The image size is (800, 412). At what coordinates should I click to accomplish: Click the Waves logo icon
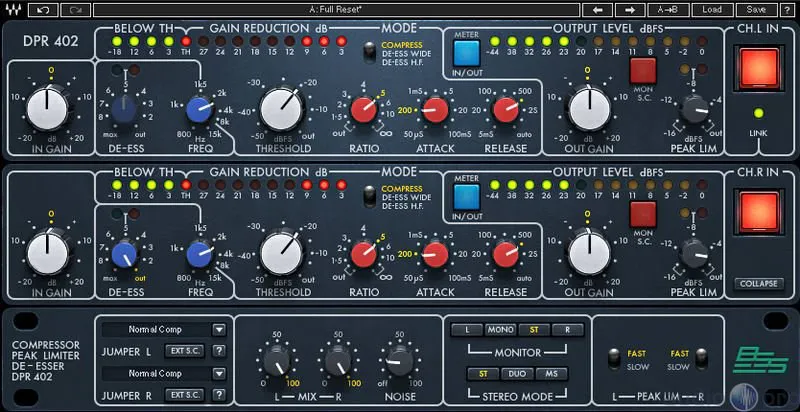(12, 10)
